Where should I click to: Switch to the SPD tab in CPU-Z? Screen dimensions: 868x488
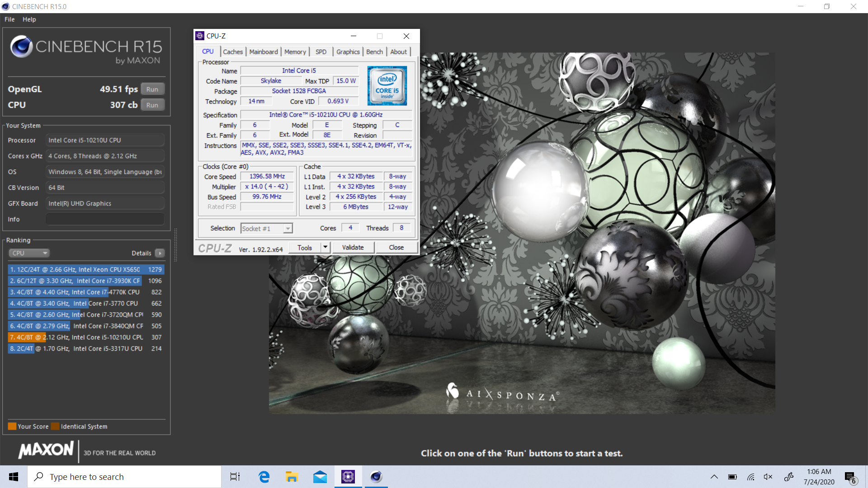tap(321, 52)
